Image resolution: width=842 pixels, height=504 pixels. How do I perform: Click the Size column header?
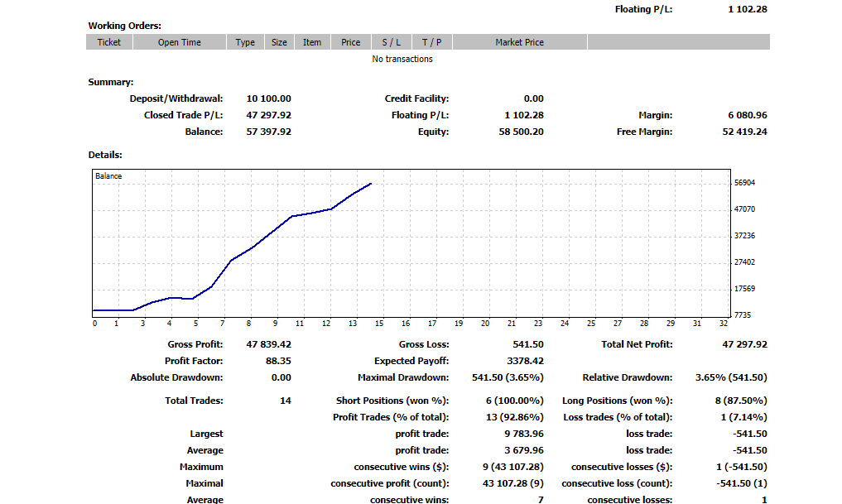[279, 42]
